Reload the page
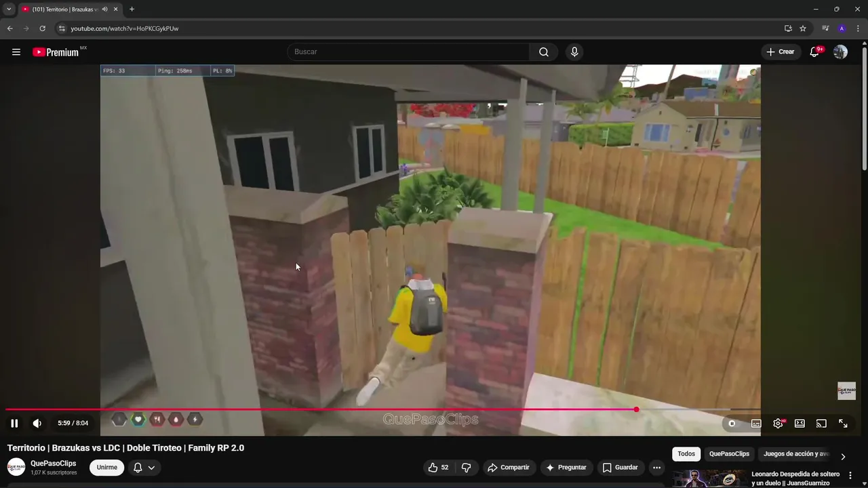This screenshot has height=488, width=868. point(42,28)
